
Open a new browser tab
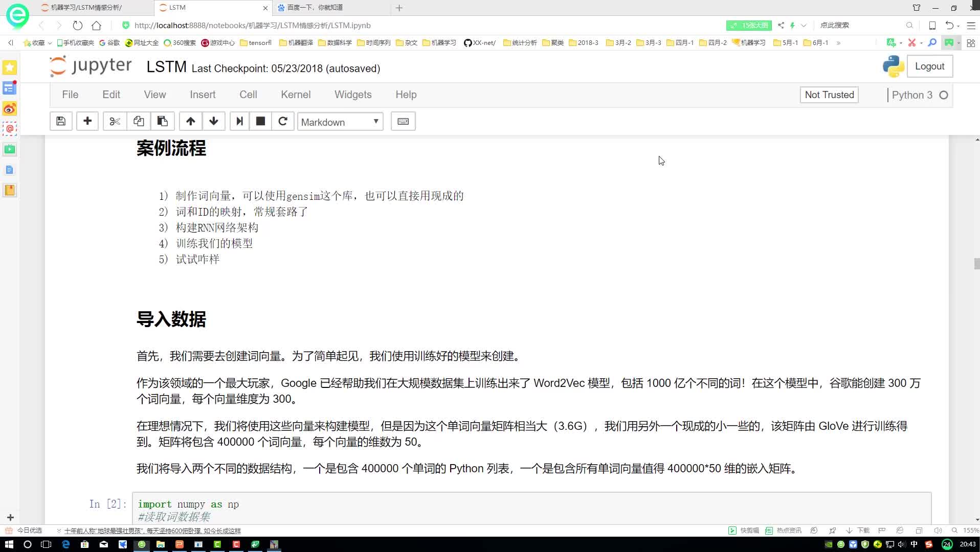399,8
